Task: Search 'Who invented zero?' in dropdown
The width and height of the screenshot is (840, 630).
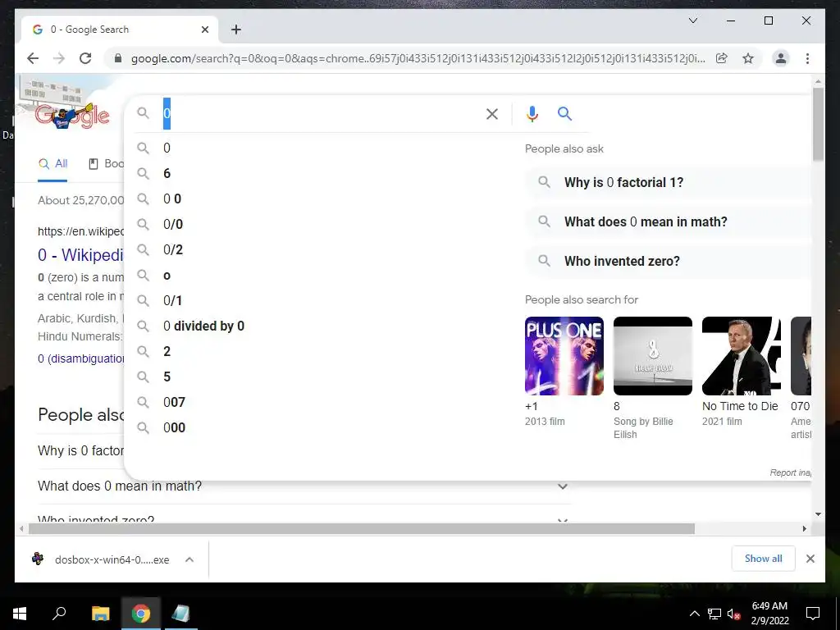Action: pyautogui.click(x=668, y=262)
